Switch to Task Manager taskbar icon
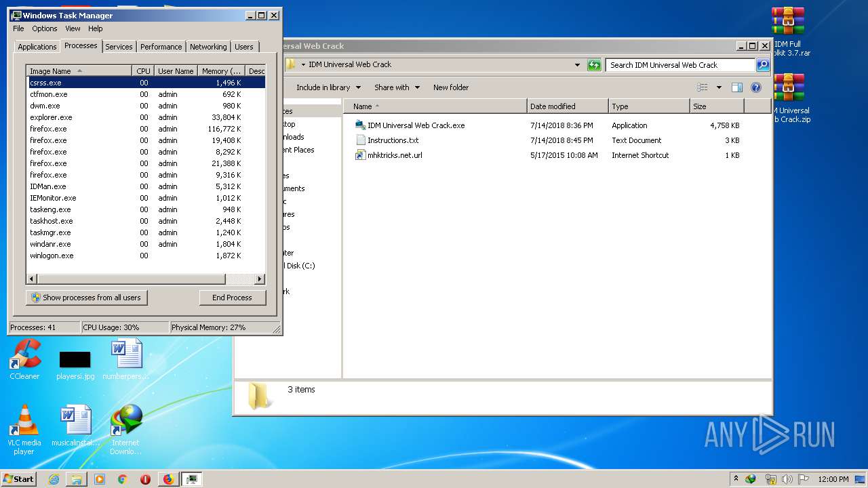The image size is (868, 488). coord(192,479)
